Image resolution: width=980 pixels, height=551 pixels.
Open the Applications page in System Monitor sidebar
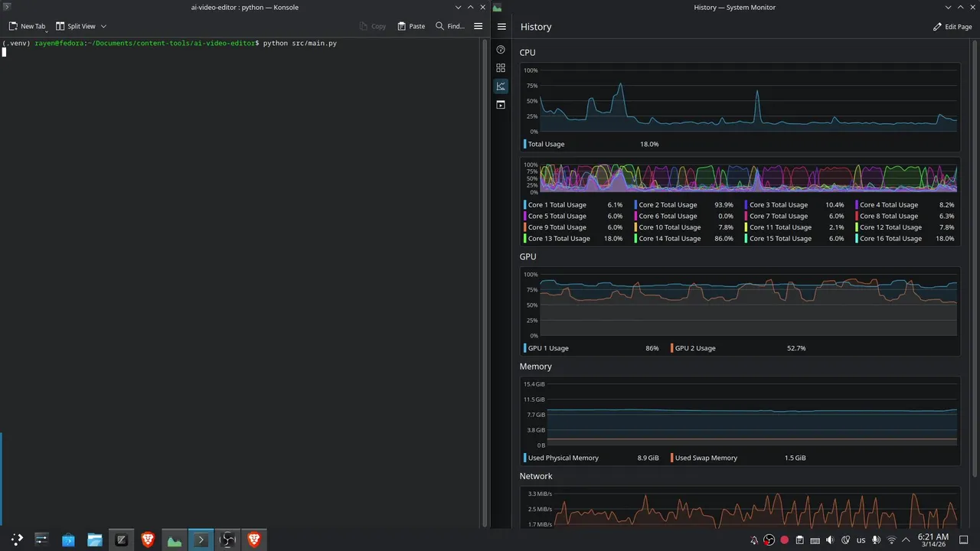pos(501,68)
